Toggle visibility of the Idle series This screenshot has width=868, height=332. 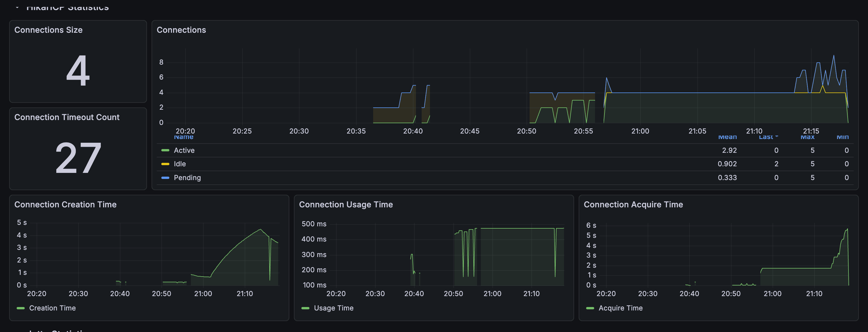[180, 164]
